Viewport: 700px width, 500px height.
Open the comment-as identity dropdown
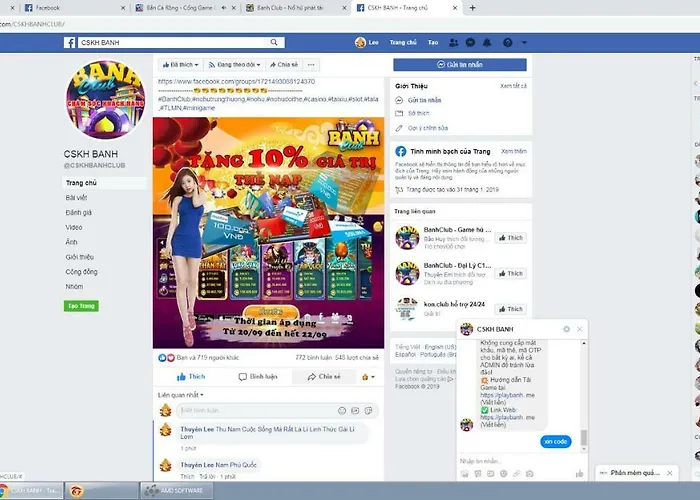368,377
